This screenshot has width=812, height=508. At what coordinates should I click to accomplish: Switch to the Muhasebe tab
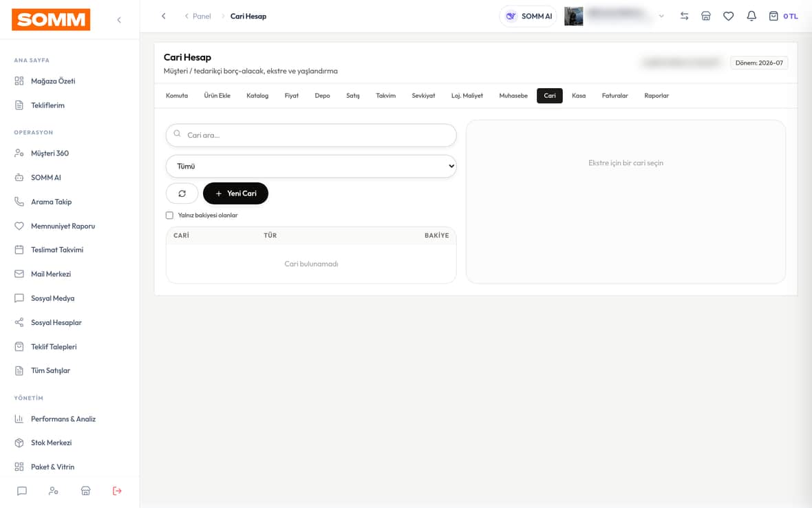(513, 96)
